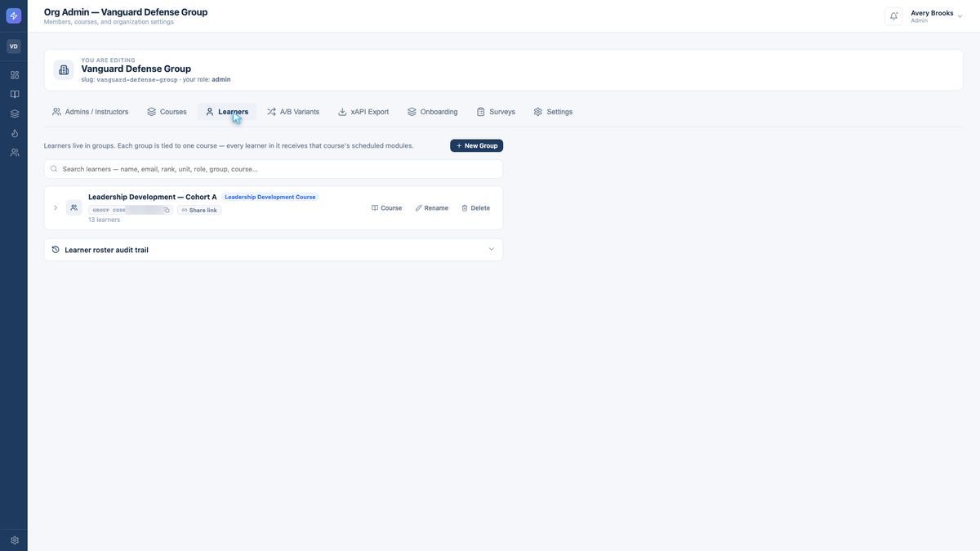Click the '13 learners' count text
The image size is (980, 551).
pyautogui.click(x=105, y=220)
